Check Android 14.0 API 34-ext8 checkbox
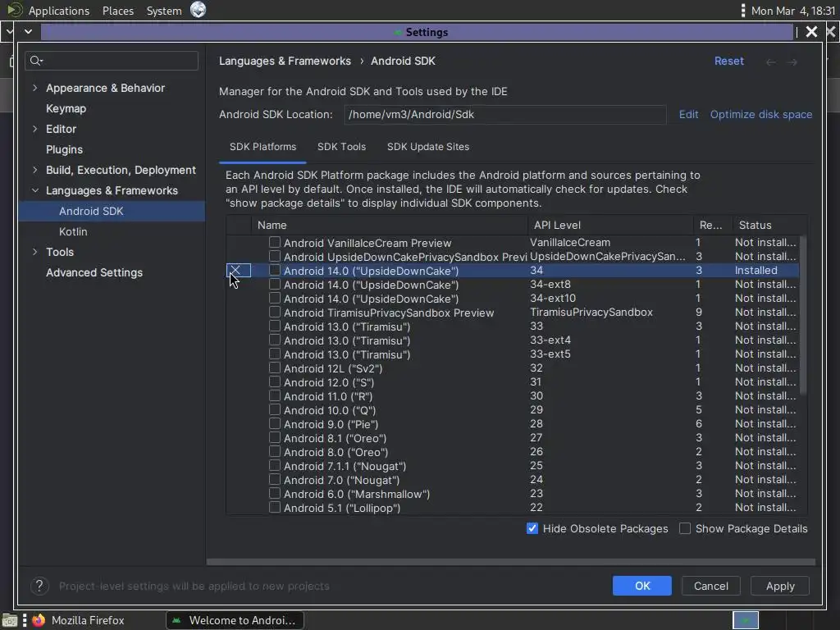Image resolution: width=840 pixels, height=630 pixels. coord(274,284)
